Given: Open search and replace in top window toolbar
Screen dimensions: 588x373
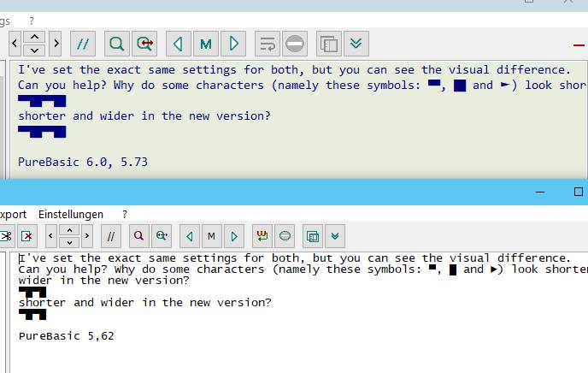Looking at the screenshot, I should click(144, 44).
